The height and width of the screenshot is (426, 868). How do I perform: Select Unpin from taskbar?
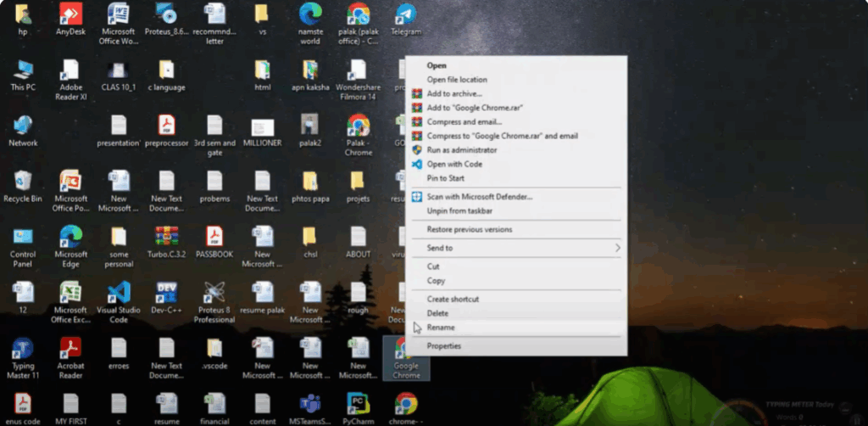(x=459, y=211)
